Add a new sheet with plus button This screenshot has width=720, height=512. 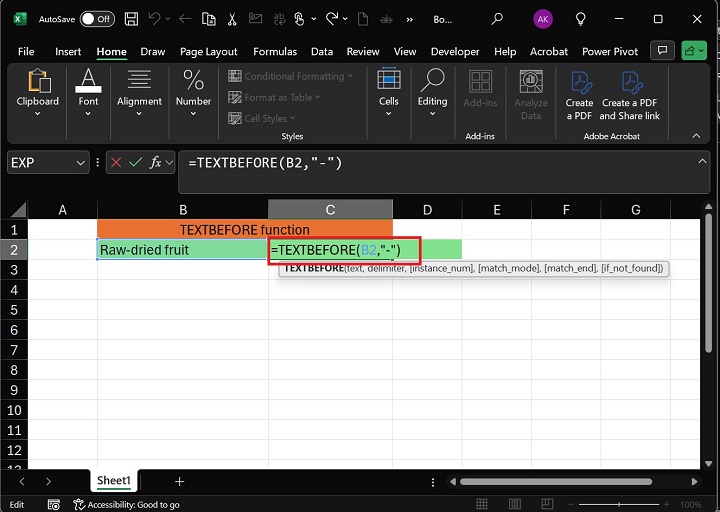[180, 481]
